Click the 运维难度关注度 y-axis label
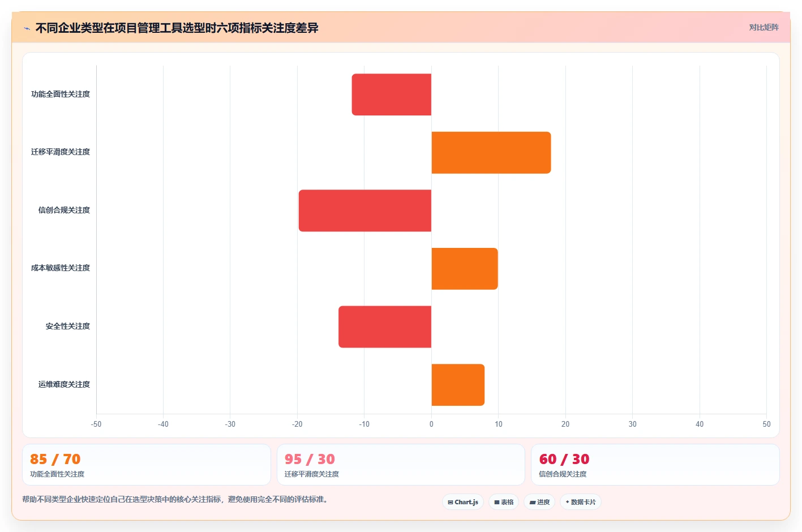The image size is (802, 532). 64,384
